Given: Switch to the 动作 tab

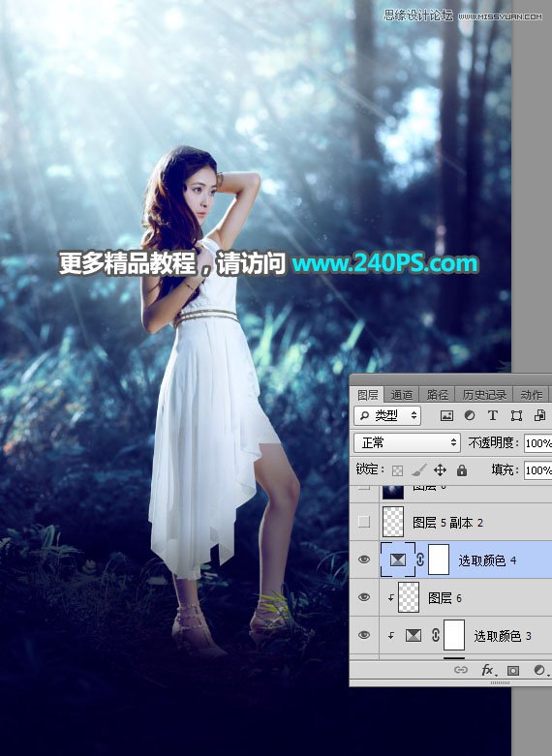Looking at the screenshot, I should click(532, 395).
